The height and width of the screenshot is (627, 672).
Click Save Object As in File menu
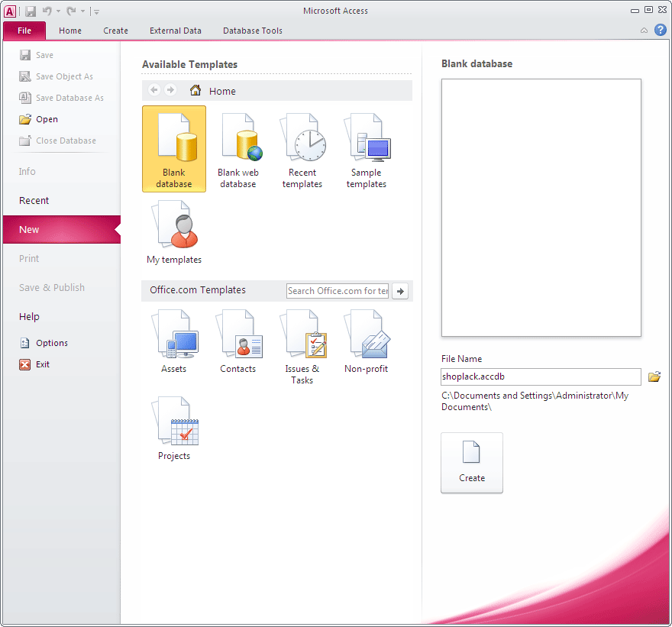[x=57, y=76]
